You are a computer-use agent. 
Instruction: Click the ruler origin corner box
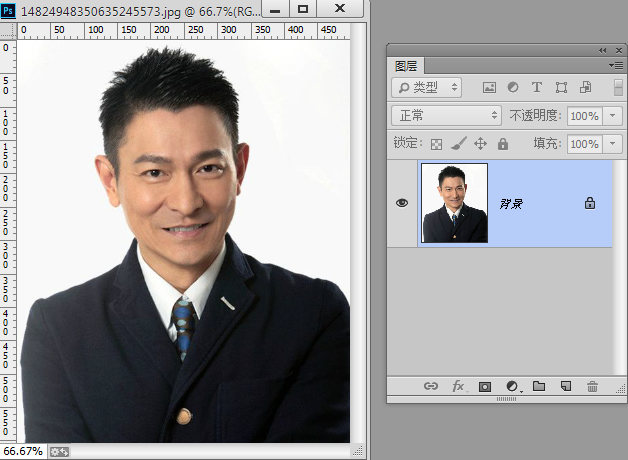tap(8, 31)
